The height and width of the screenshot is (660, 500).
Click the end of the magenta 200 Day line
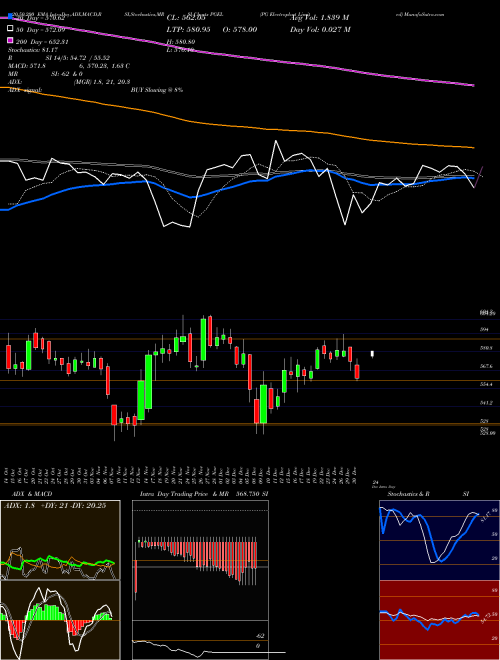point(474,85)
